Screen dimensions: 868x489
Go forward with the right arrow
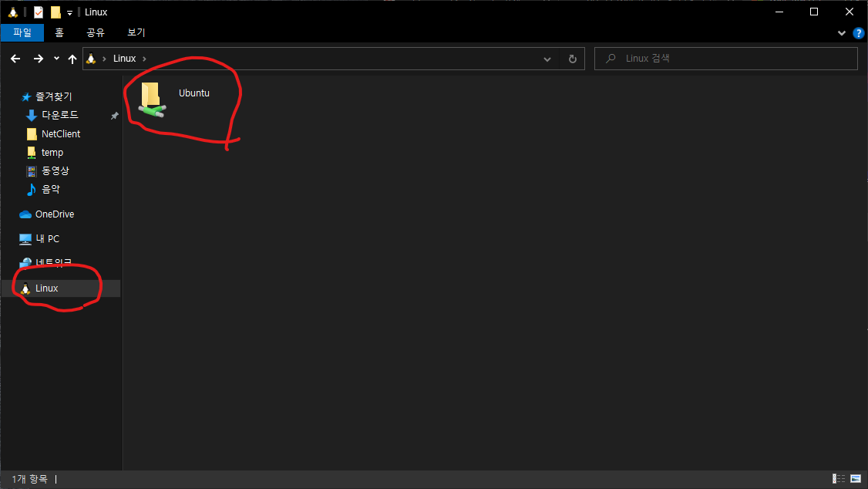coord(39,59)
